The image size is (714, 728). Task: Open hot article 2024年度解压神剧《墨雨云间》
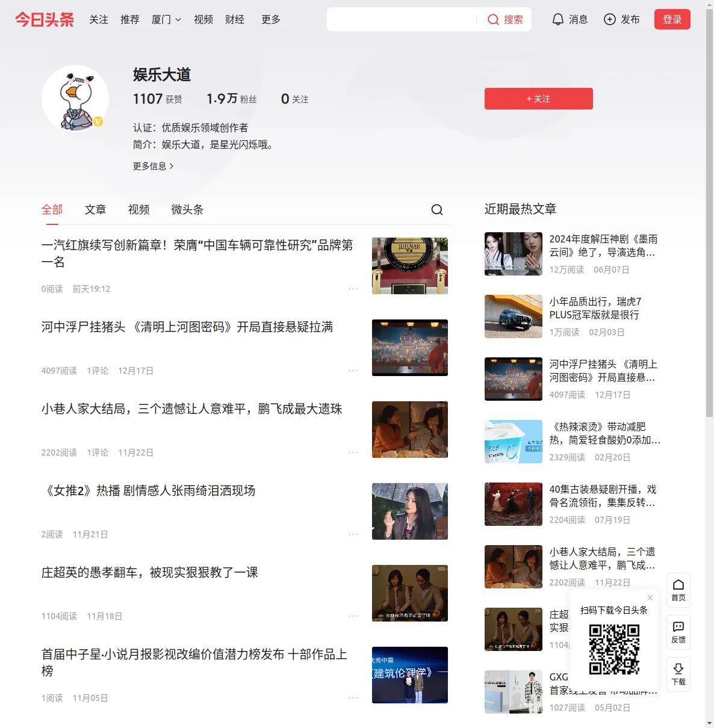click(604, 245)
